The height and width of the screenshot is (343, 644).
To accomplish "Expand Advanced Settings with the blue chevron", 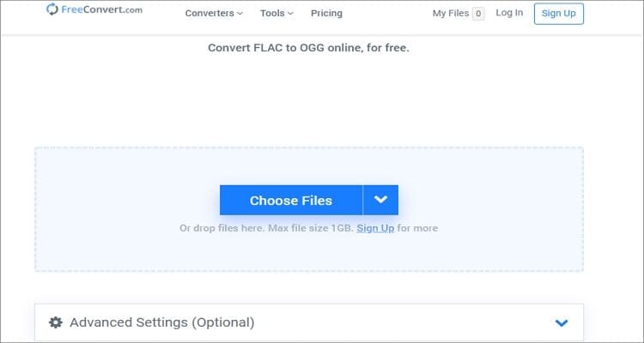I will point(562,323).
